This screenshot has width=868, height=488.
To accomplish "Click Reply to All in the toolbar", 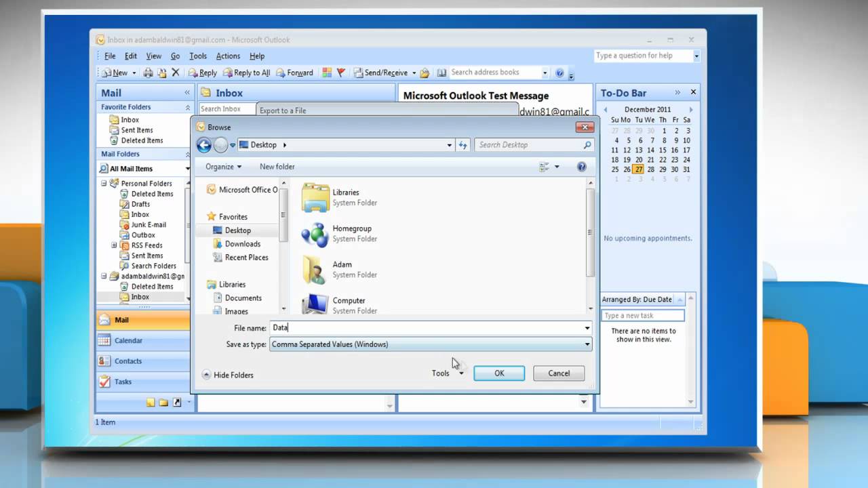I will click(x=246, y=73).
